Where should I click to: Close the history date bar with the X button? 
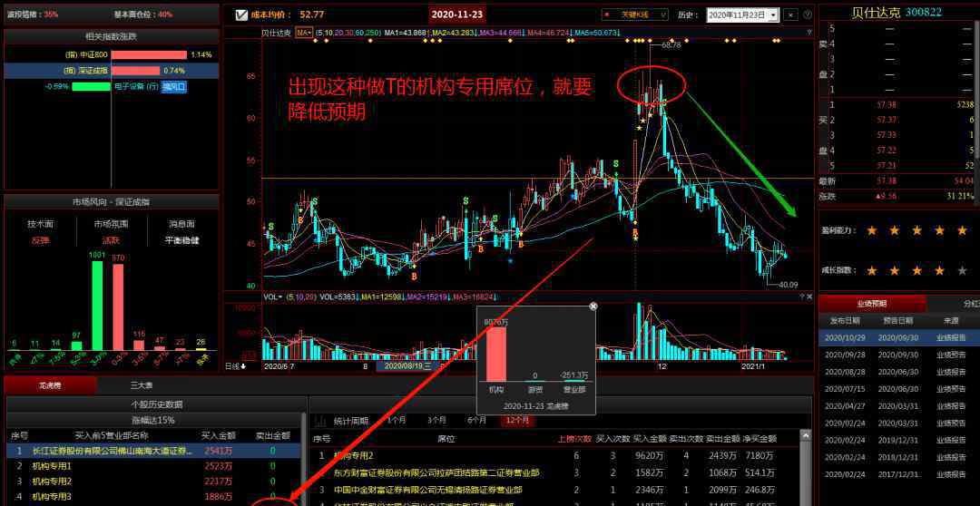point(791,15)
